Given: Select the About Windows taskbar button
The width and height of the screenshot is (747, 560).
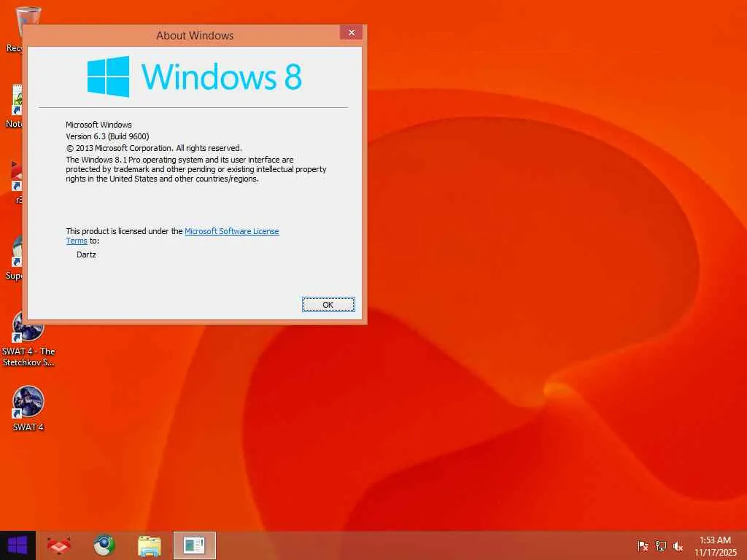Looking at the screenshot, I should pyautogui.click(x=194, y=545).
